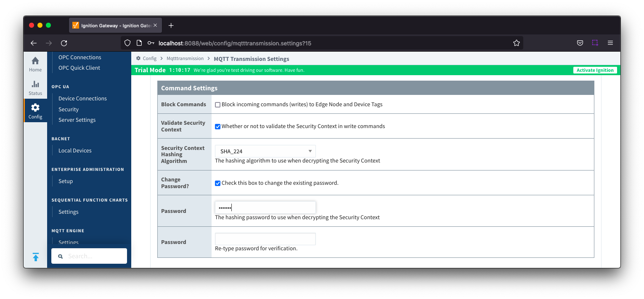
Task: Click the Mqtttransmission breadcrumb link
Action: pos(185,58)
